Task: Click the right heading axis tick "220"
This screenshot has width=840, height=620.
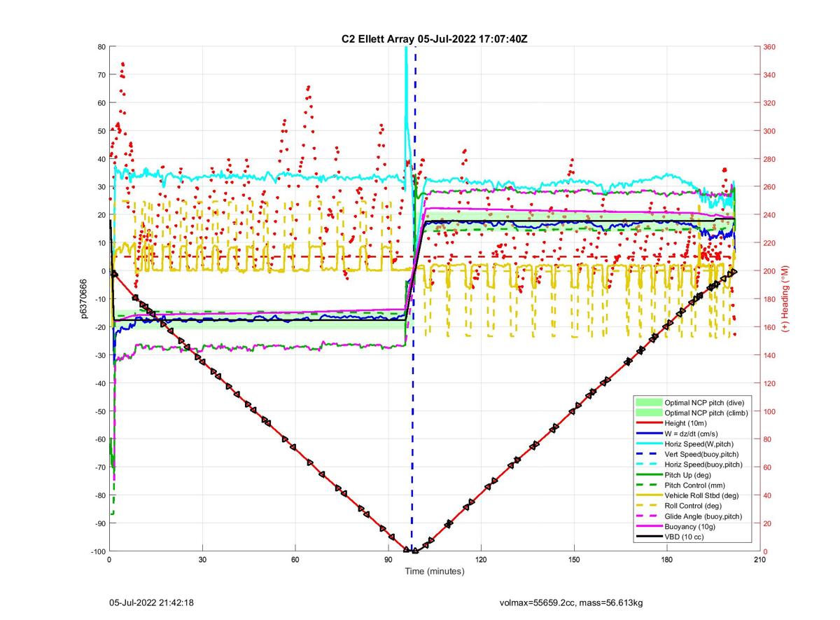Action: coord(769,243)
